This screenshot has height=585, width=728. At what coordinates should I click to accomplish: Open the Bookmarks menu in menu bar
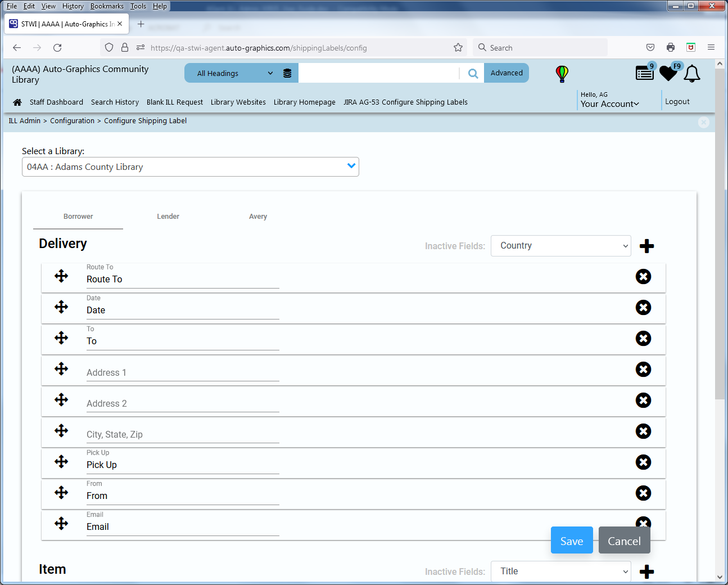pyautogui.click(x=107, y=6)
